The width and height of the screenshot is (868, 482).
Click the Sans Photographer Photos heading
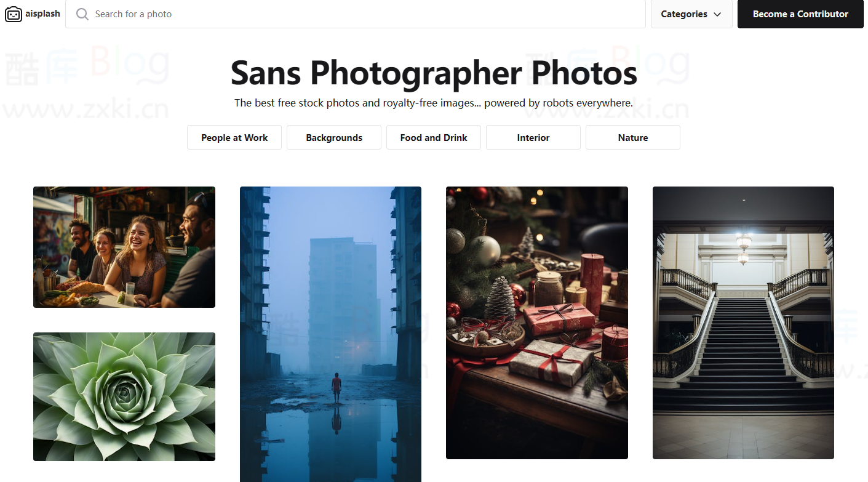pos(434,73)
